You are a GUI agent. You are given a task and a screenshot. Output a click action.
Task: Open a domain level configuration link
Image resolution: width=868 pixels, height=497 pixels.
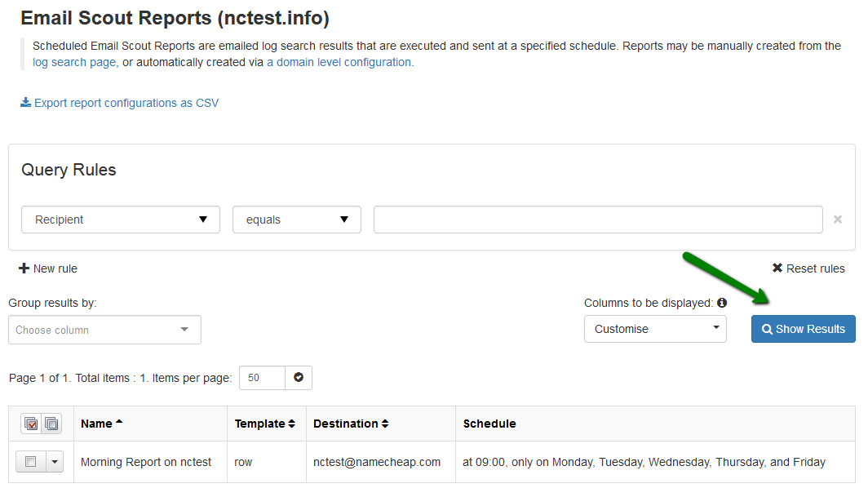(339, 62)
